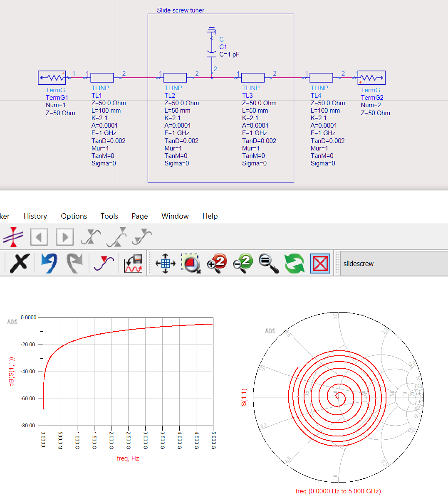The height and width of the screenshot is (500, 448).
Task: Click the 2.500 G x-axis tick label
Action: point(128,440)
